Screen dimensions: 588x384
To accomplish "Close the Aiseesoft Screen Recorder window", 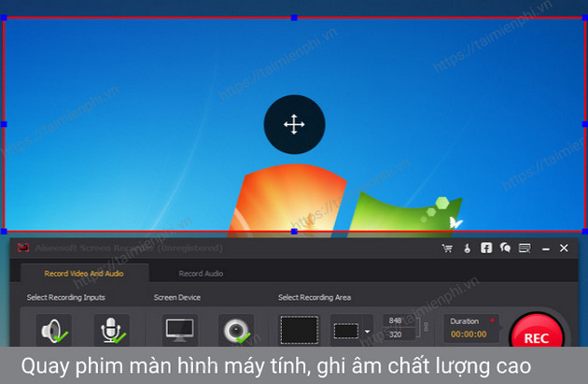I will 564,249.
